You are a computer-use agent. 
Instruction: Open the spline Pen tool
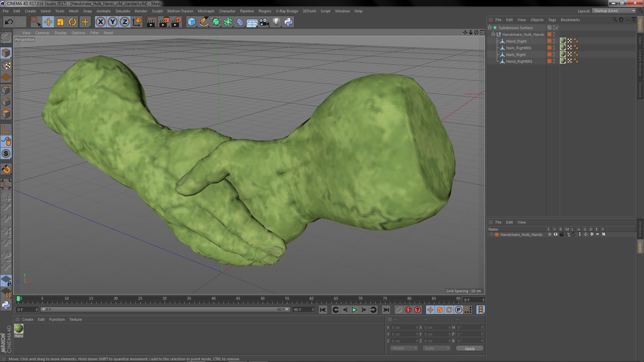click(x=204, y=22)
